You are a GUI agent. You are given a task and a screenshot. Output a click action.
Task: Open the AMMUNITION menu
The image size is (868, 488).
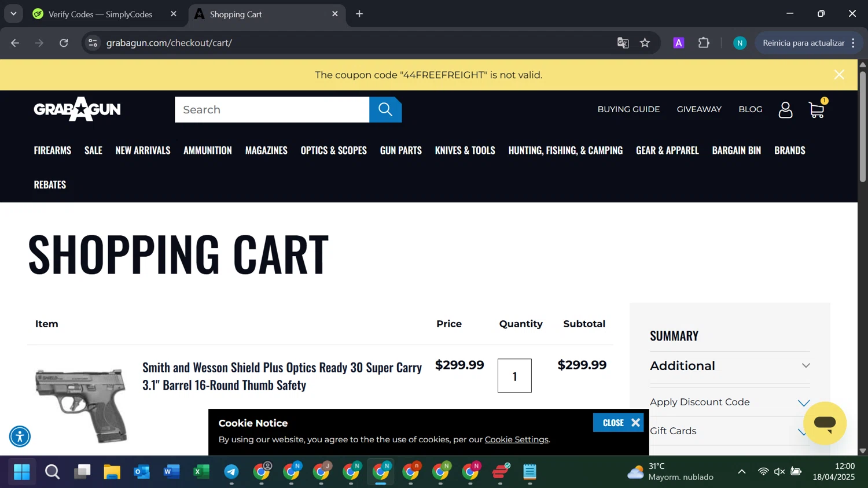pos(208,150)
